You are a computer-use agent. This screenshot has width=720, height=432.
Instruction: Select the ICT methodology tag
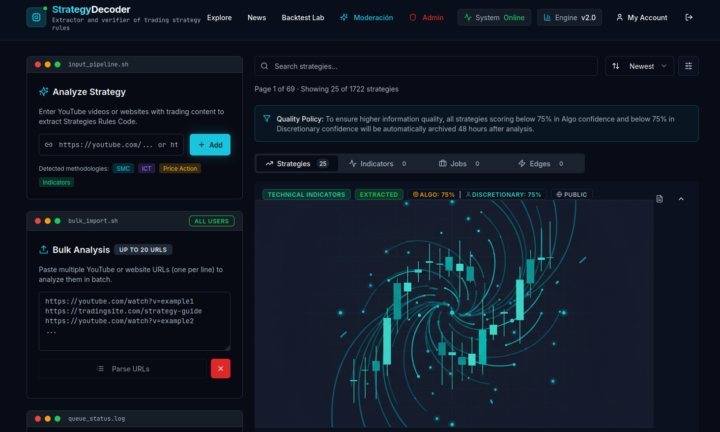click(146, 168)
